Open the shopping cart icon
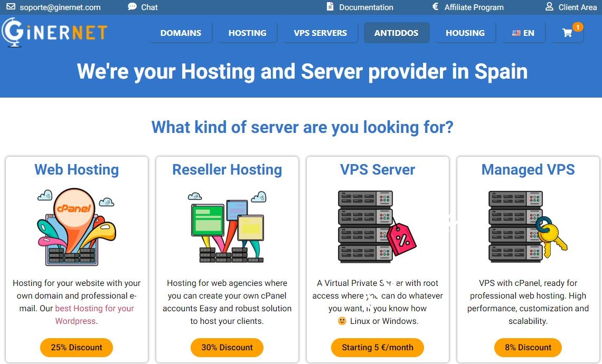The image size is (602, 364). point(567,33)
